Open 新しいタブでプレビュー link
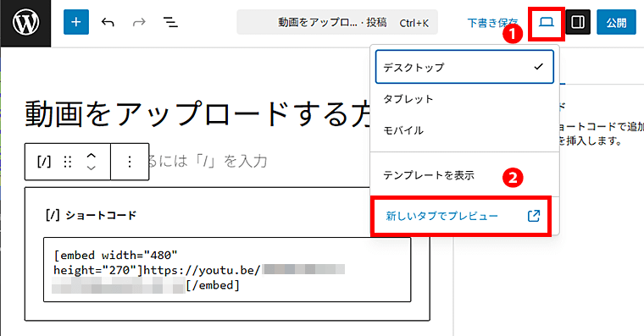This screenshot has height=336, width=644. click(x=462, y=216)
